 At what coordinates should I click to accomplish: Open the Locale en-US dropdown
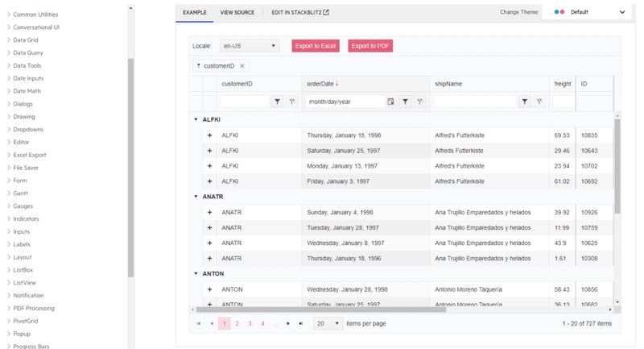[x=250, y=46]
